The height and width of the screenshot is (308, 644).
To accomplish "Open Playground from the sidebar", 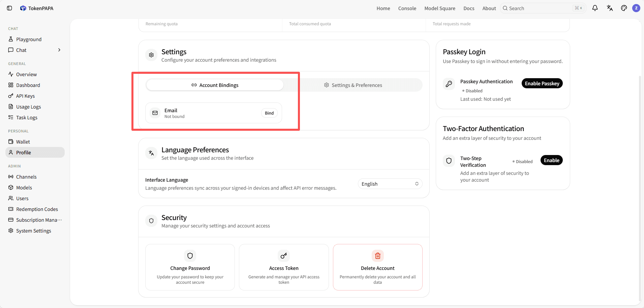I will point(35,39).
